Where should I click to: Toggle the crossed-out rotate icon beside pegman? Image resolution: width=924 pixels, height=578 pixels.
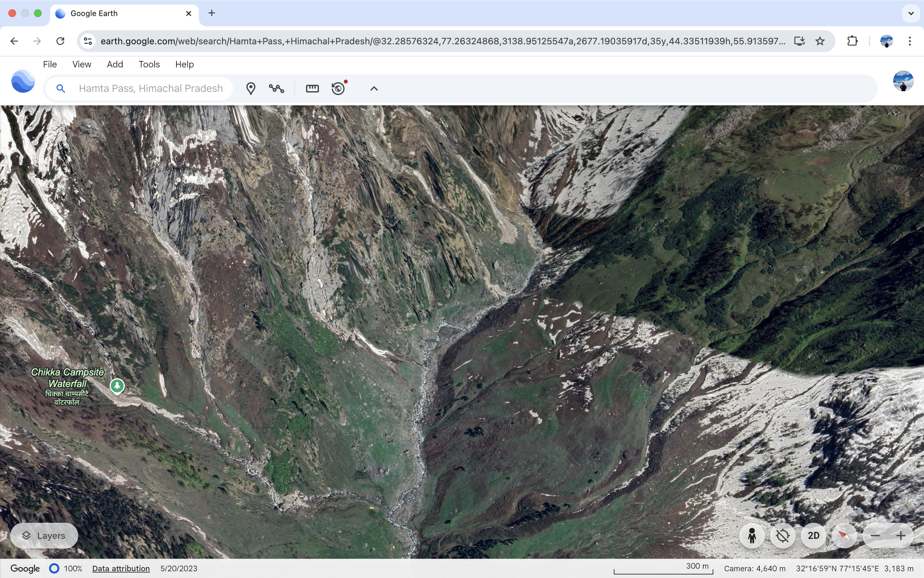click(x=783, y=536)
